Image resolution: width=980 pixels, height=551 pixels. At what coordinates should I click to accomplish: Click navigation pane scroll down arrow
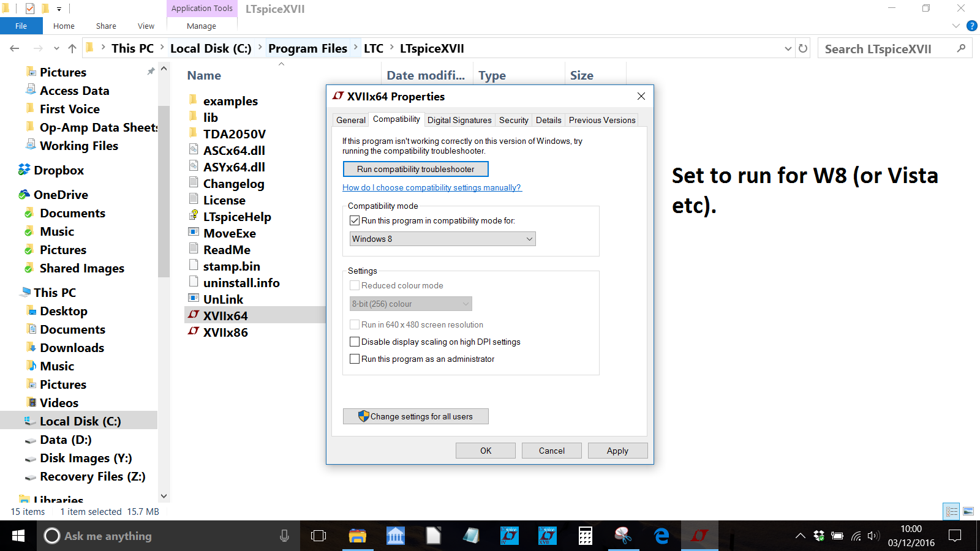pos(164,496)
